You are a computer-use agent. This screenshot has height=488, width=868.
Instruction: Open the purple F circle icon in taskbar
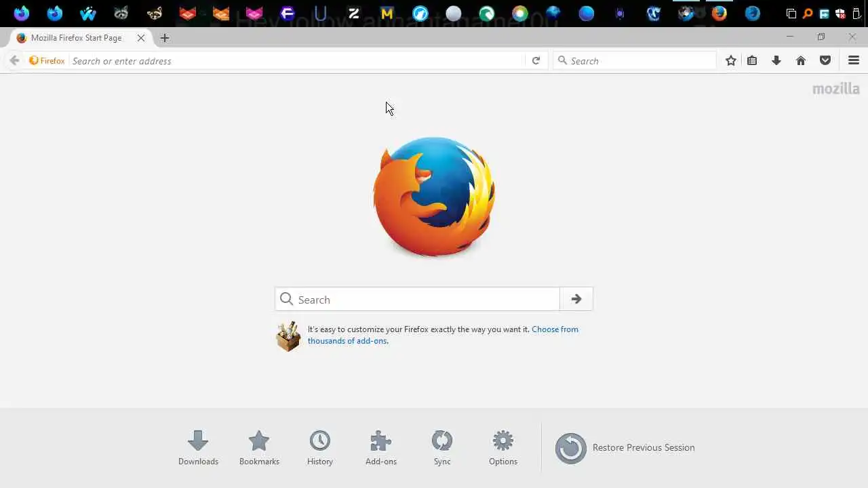288,13
